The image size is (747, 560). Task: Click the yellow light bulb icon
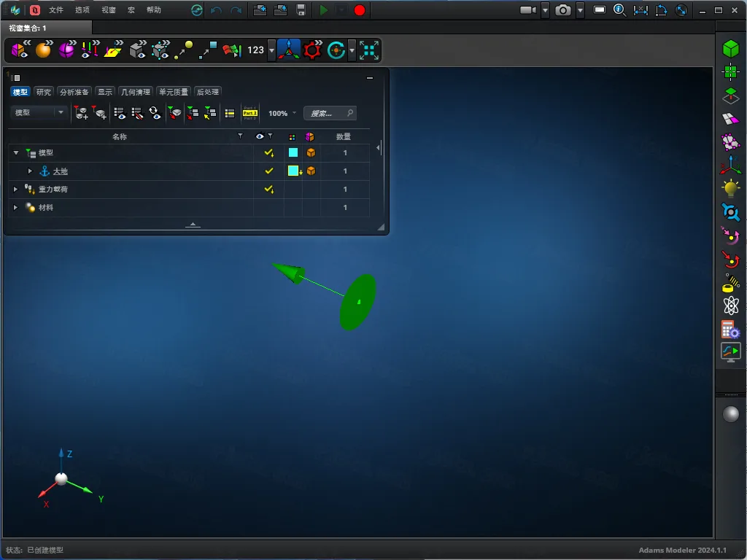coord(730,188)
